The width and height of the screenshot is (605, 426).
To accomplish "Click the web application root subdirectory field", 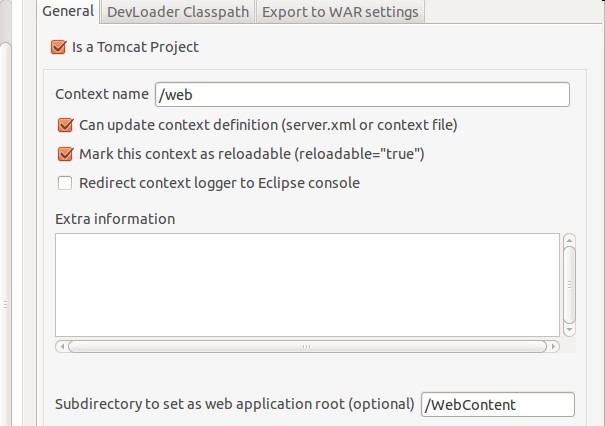I will point(498,404).
